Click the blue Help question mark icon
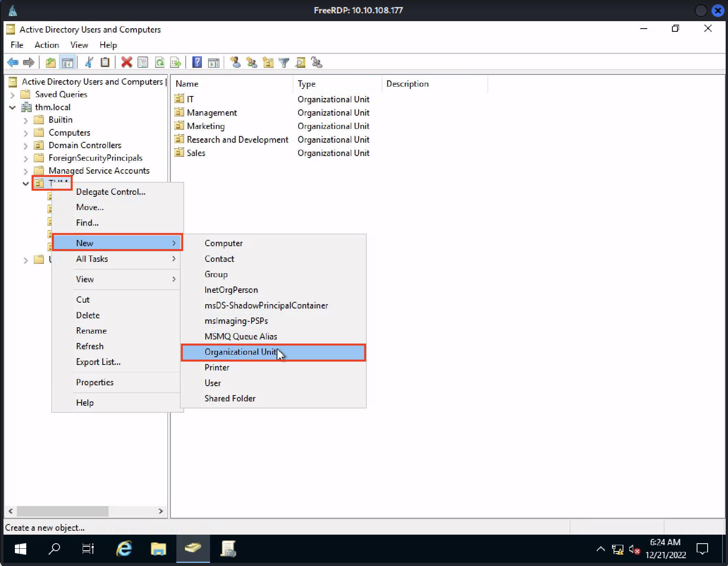The width and height of the screenshot is (728, 566). point(197,62)
